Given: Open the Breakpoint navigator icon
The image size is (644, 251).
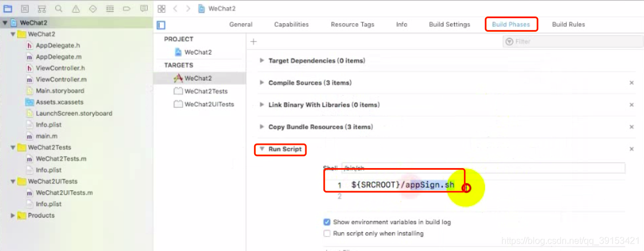Looking at the screenshot, I should coord(127,8).
